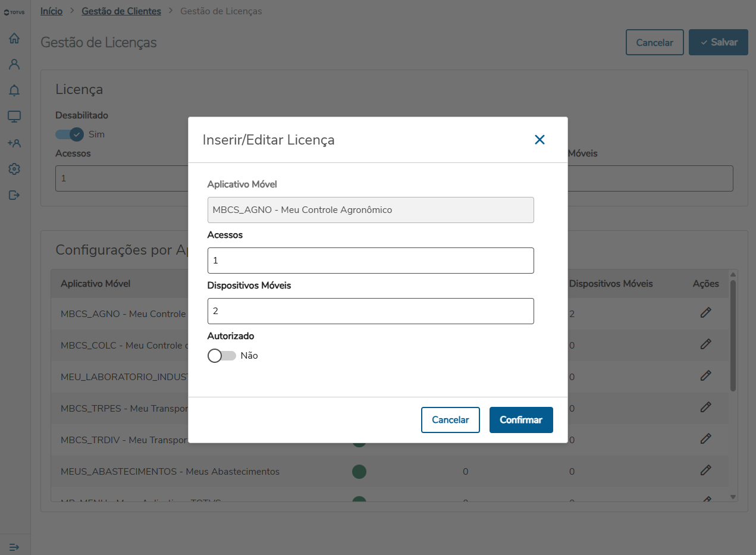Close the Inserir/Editar Licença dialog
756x555 pixels.
539,140
